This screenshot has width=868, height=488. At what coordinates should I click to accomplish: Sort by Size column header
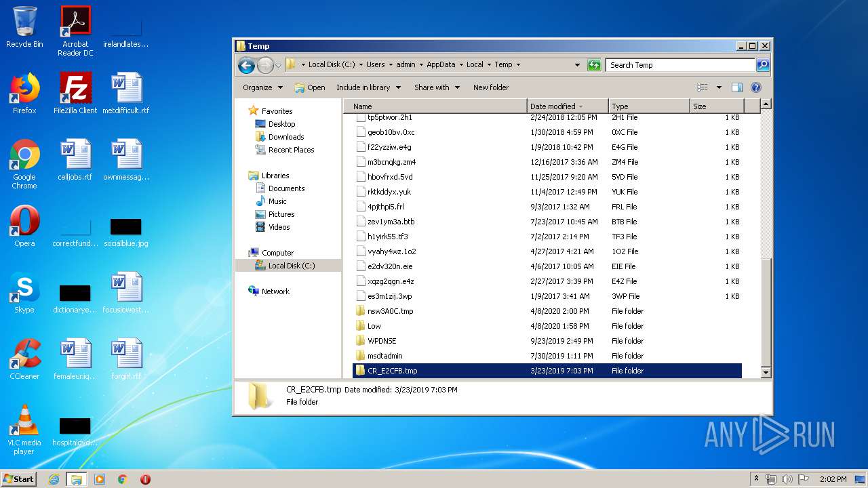point(717,106)
